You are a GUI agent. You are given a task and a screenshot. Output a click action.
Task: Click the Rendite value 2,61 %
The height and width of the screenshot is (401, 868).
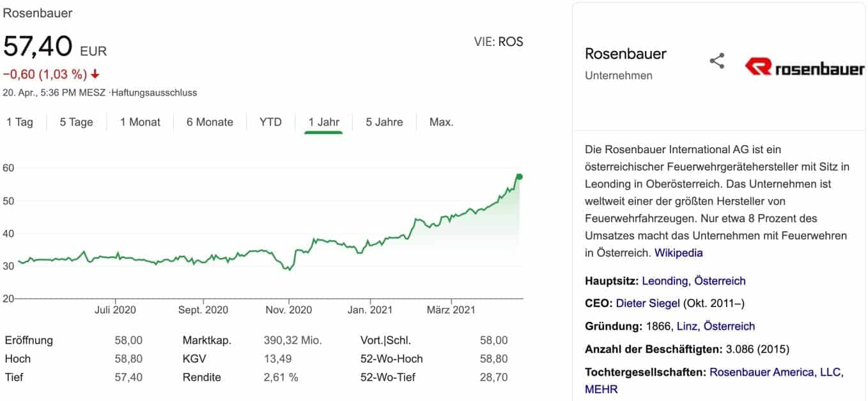pos(281,377)
